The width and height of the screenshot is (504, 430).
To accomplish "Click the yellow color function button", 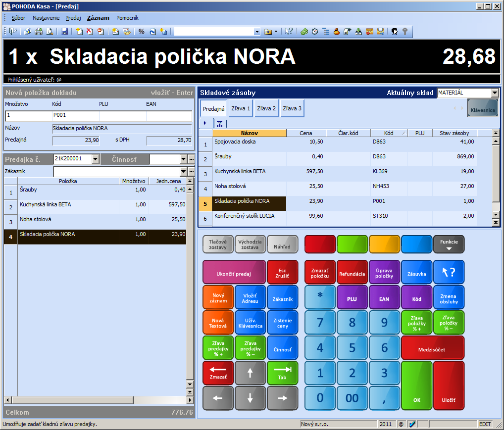I will pyautogui.click(x=384, y=244).
